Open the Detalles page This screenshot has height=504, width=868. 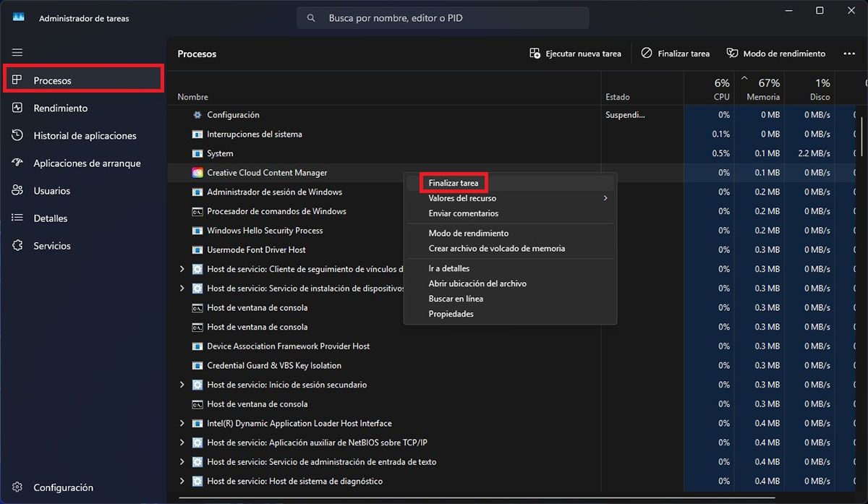(x=50, y=218)
